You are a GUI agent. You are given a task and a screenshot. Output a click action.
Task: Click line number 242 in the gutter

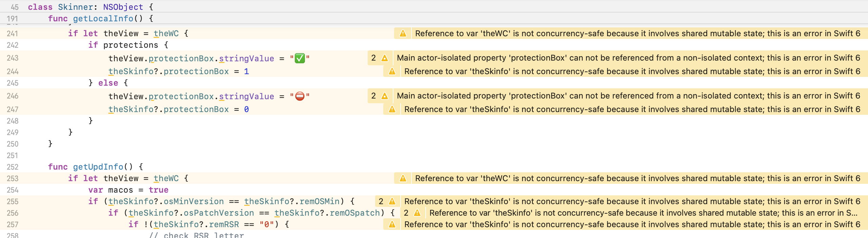pos(12,45)
